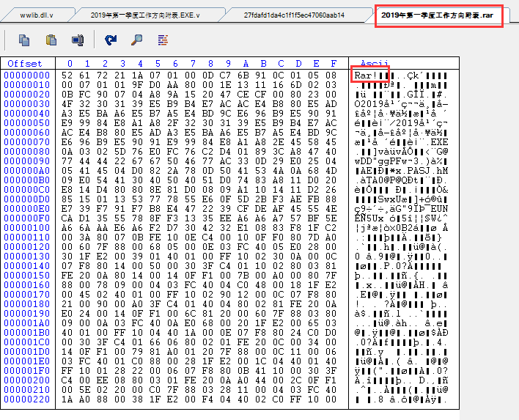Open Find with the magnifier icon
The image size is (519, 420).
pyautogui.click(x=136, y=40)
